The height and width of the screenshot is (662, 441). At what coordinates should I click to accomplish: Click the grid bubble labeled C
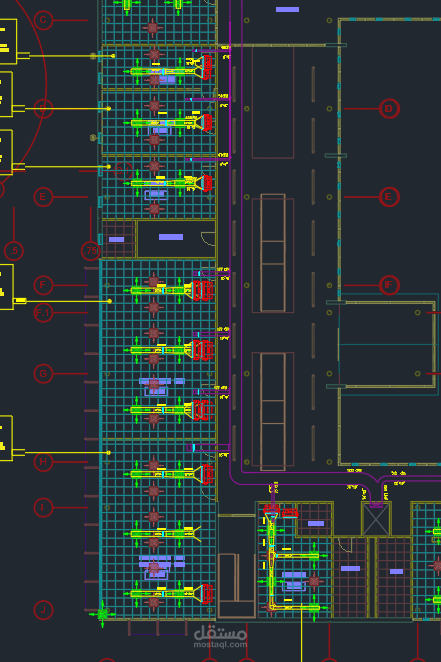point(43,20)
